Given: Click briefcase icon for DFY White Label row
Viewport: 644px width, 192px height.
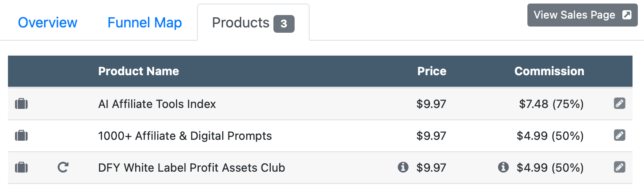Looking at the screenshot, I should coord(21,168).
